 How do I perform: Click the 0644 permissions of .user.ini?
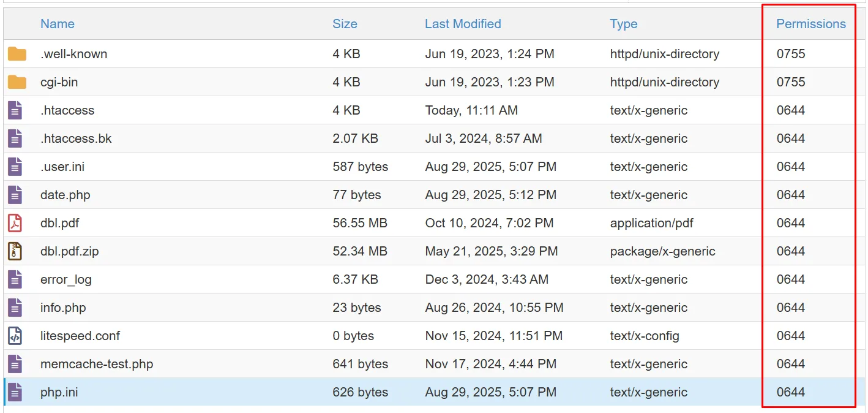[x=790, y=167]
